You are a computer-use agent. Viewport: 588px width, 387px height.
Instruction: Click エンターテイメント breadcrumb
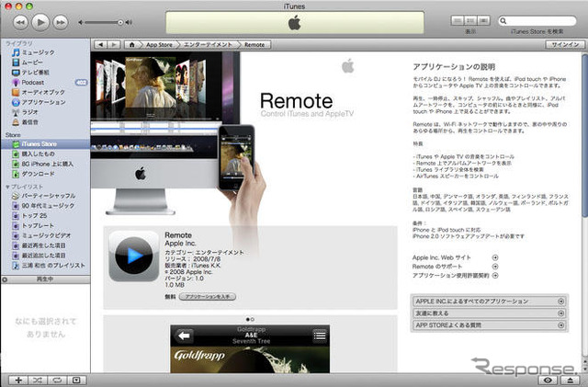(x=209, y=45)
